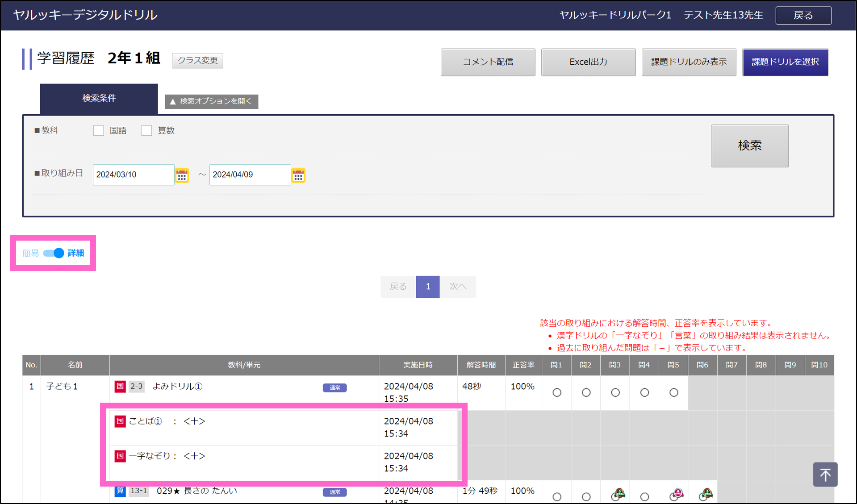This screenshot has width=857, height=504.
Task: Click the 通常 badge on よみドリル① row
Action: coord(334,387)
